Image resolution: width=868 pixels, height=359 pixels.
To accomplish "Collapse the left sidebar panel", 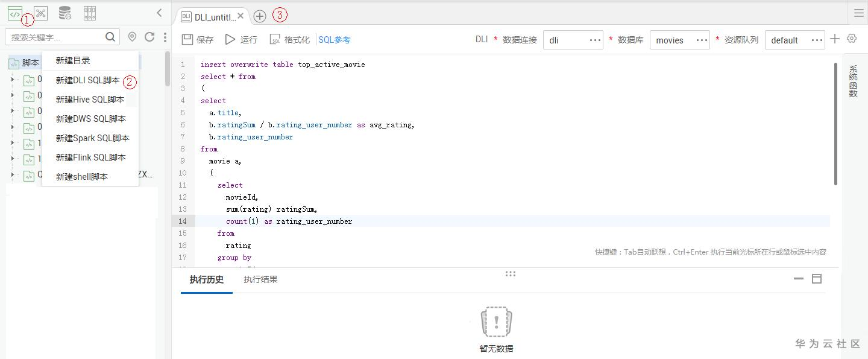I will (x=159, y=13).
